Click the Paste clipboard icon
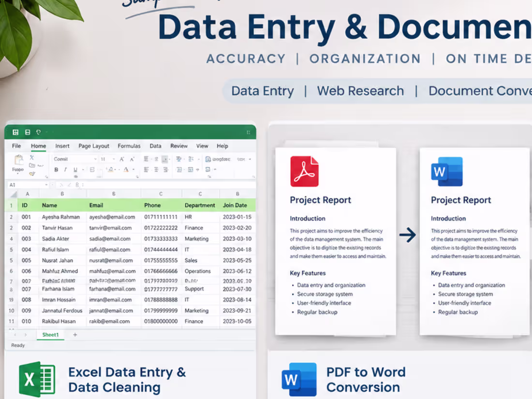Screen dimensions: 532x399 click(19, 160)
